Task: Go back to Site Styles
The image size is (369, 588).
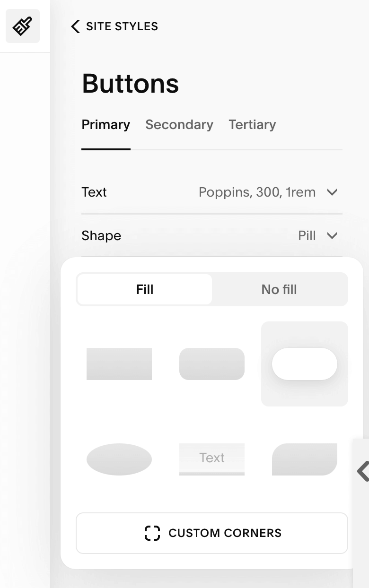Action: (x=122, y=26)
